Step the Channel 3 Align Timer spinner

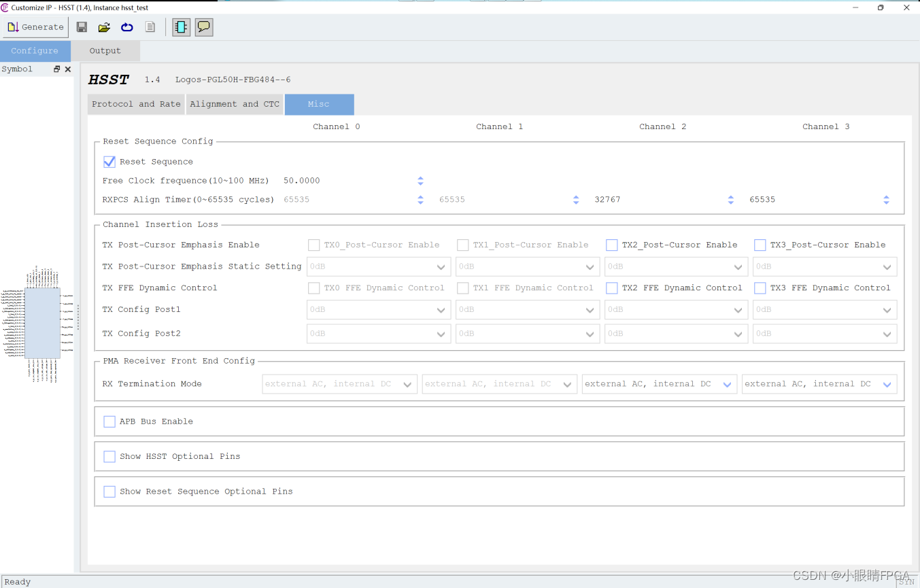tap(886, 200)
